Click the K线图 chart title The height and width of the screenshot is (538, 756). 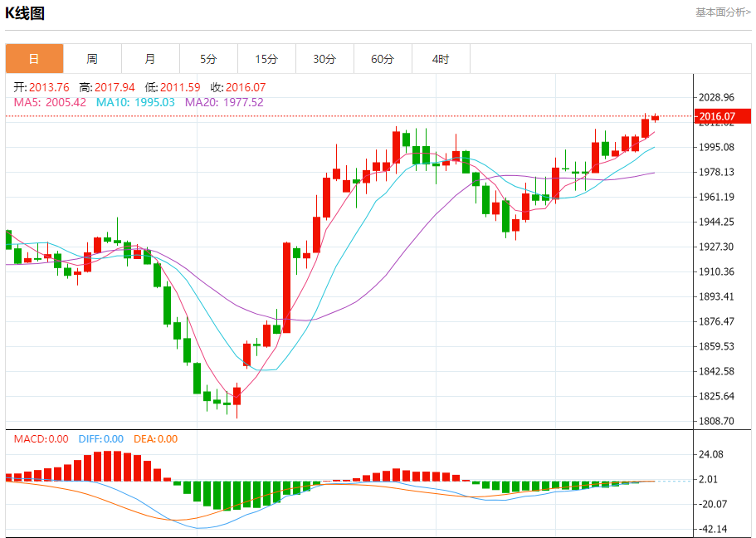click(x=25, y=13)
